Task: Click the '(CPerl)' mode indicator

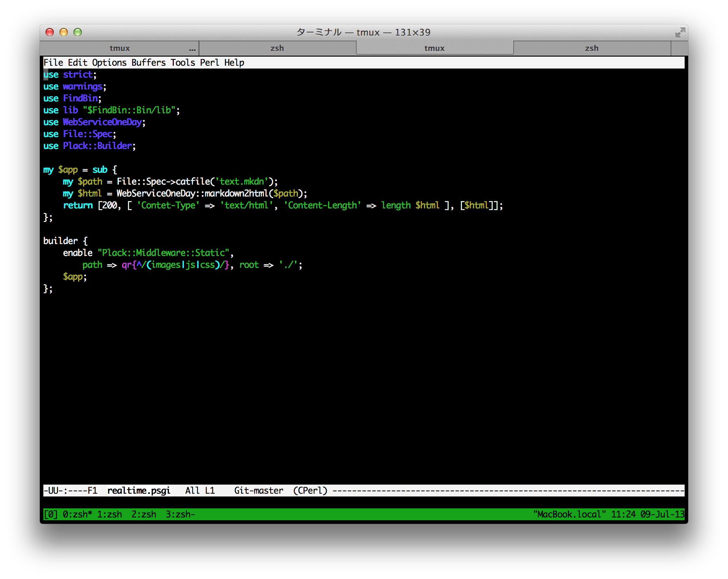Action: point(310,491)
